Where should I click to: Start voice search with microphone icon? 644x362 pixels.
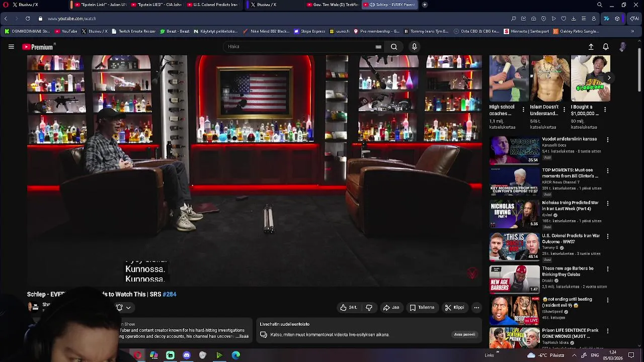(x=414, y=47)
